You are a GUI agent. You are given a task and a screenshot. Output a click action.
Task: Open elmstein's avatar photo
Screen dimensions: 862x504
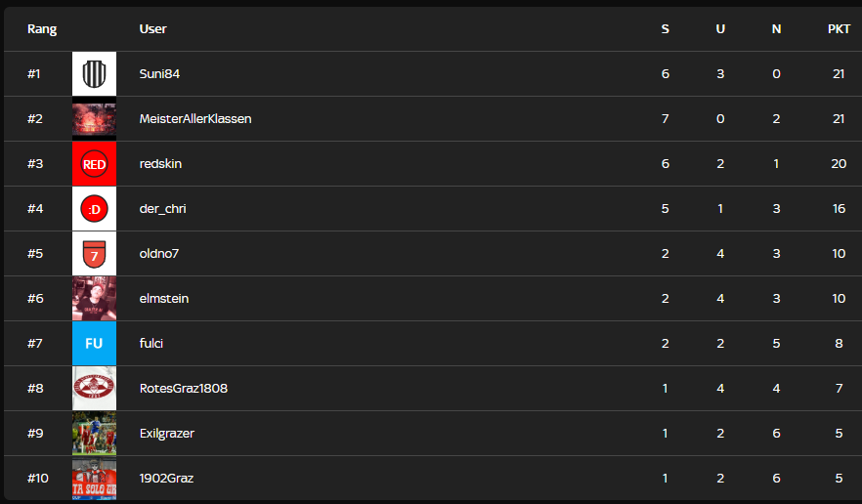[94, 299]
